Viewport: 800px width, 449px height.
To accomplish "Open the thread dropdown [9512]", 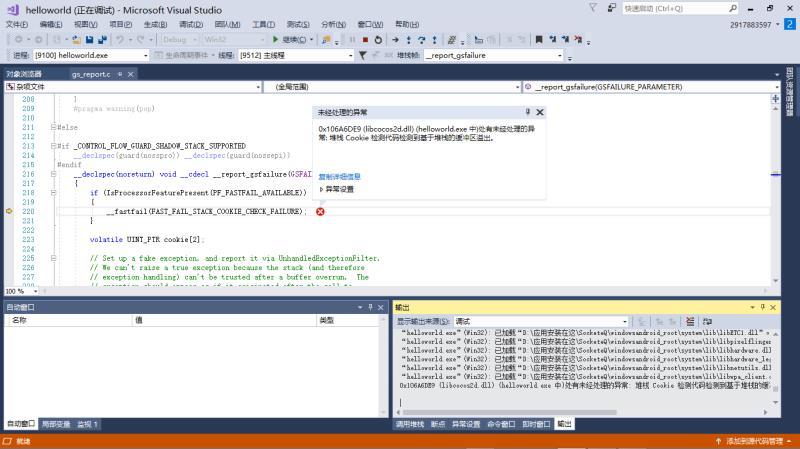I will 296,55.
